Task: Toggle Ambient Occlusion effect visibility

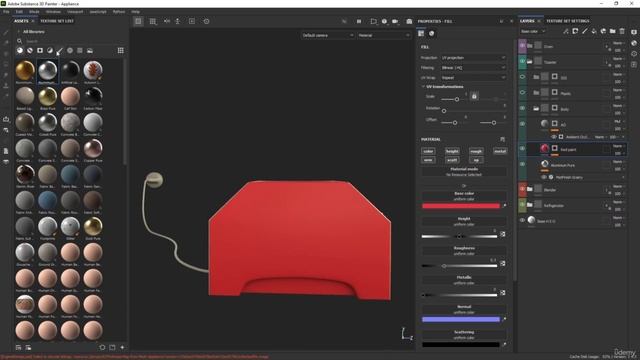Action: 554,137
